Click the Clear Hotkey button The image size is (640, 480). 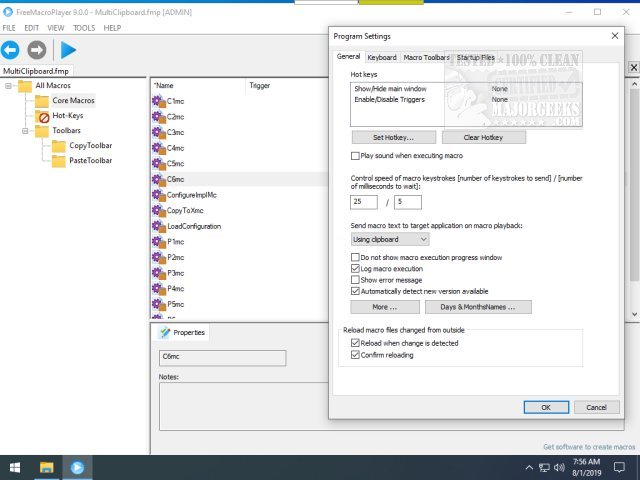click(x=483, y=138)
